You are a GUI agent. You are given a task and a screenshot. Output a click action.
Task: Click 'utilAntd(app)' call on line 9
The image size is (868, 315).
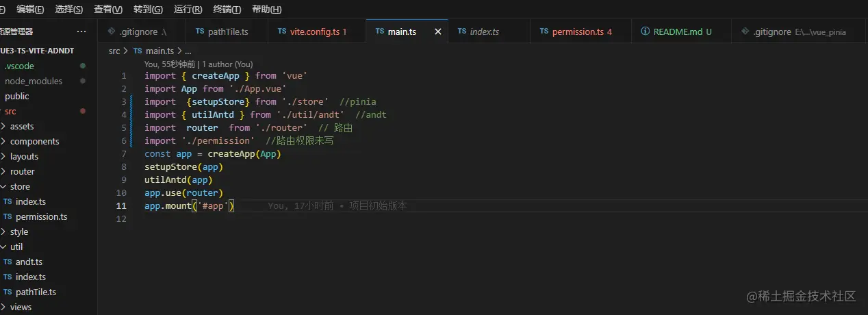[179, 179]
